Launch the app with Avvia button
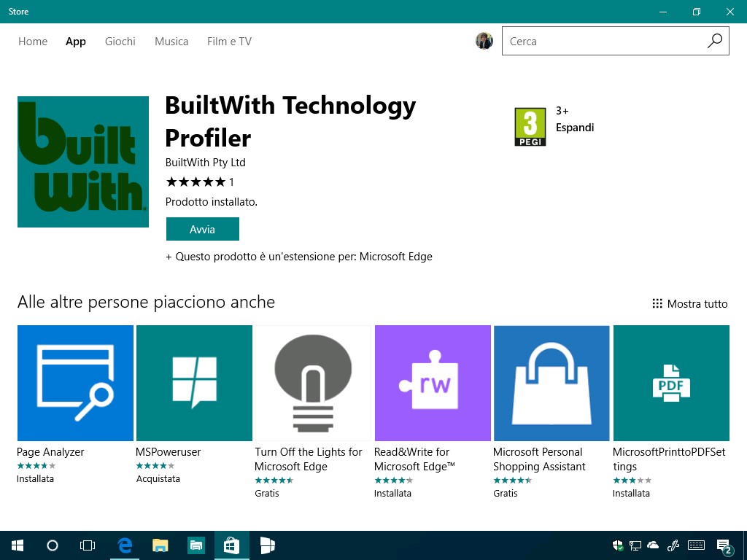 point(203,229)
